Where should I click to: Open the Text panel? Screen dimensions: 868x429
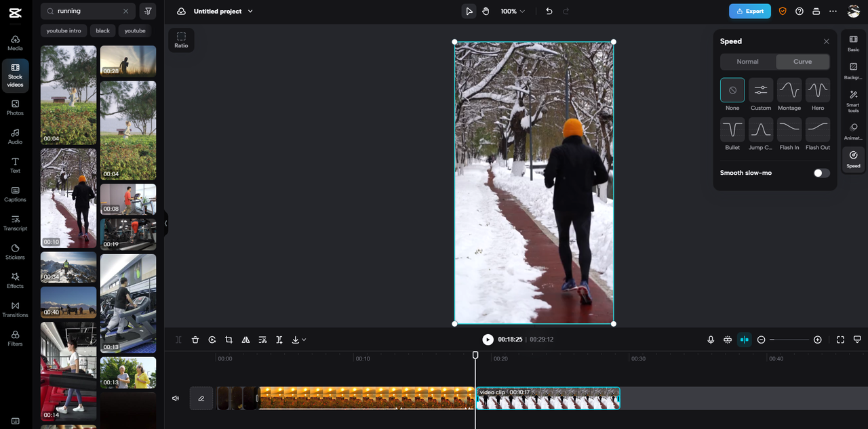tap(15, 165)
